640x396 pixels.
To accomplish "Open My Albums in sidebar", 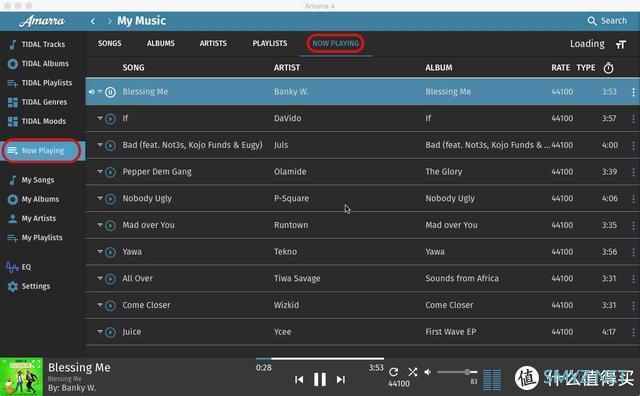I will point(34,199).
